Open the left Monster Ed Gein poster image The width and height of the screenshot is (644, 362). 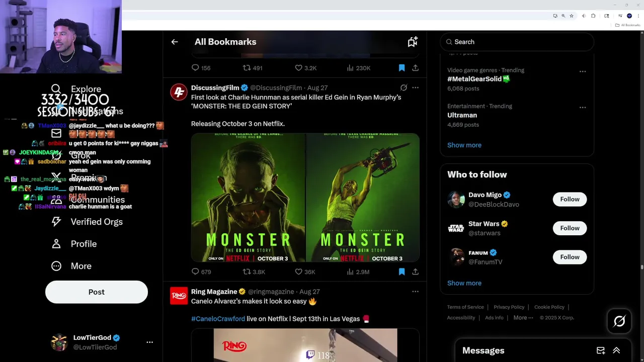(x=248, y=198)
